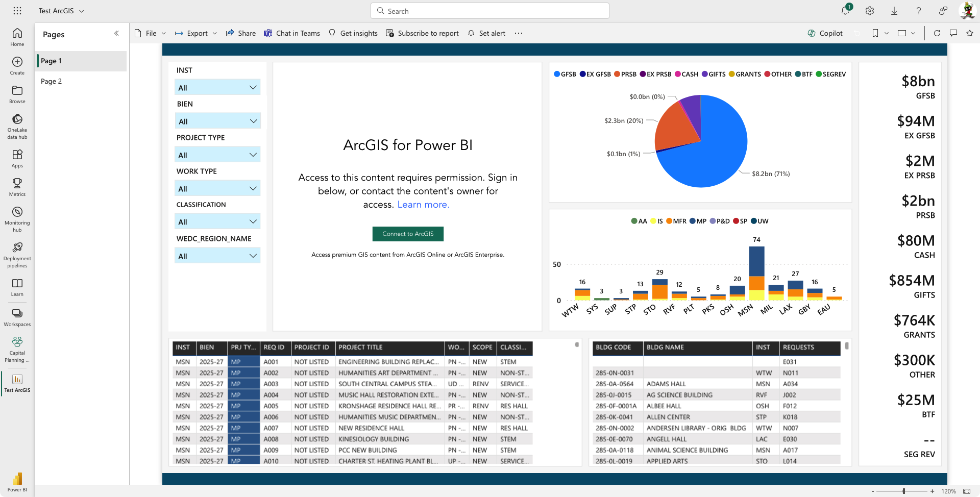
Task: Sort by PROJECT TITLE column header
Action: (x=390, y=347)
